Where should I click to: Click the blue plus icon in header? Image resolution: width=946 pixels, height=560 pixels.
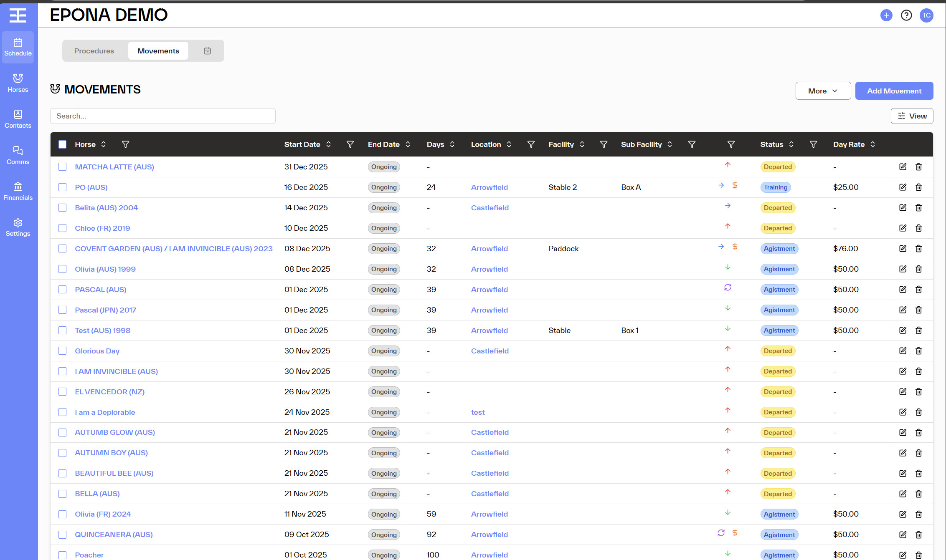coord(886,15)
